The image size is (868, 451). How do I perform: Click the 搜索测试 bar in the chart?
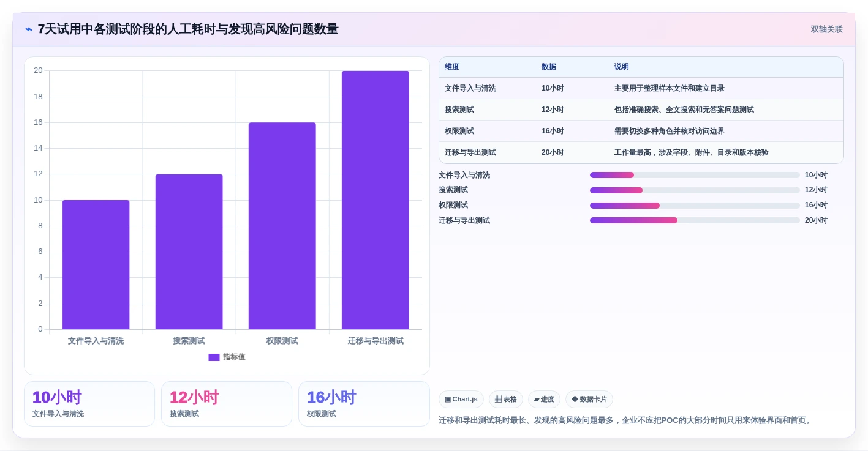click(x=189, y=252)
